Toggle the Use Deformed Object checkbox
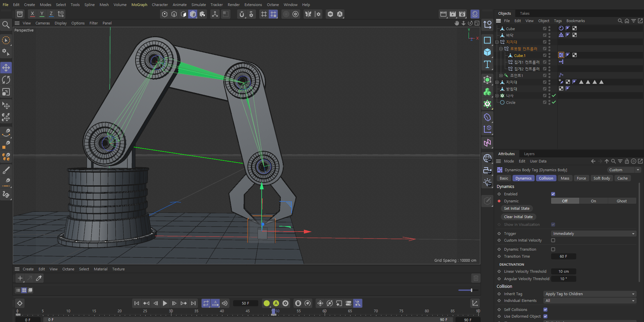Screen dimensions: 644x322 pos(545,316)
